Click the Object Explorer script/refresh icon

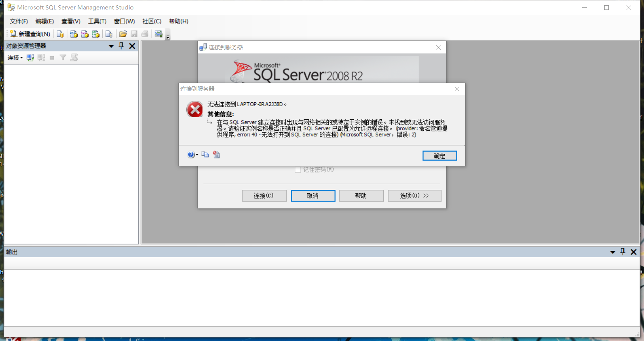[x=74, y=58]
